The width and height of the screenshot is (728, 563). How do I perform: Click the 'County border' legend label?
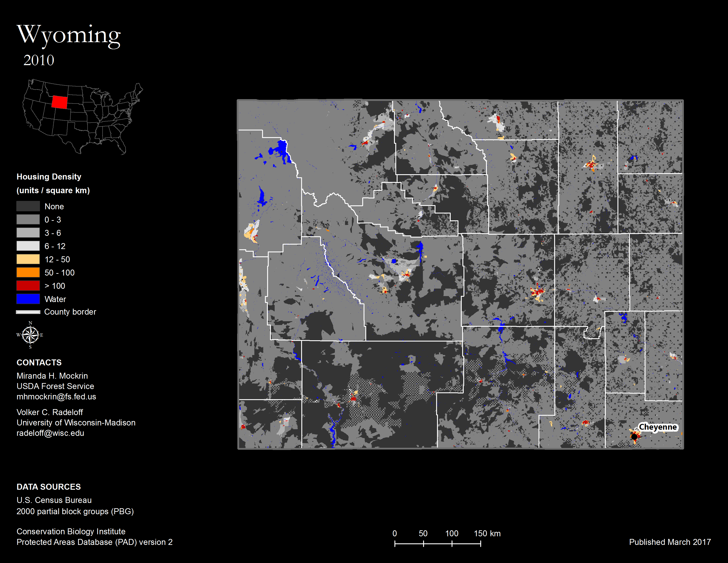pyautogui.click(x=70, y=312)
